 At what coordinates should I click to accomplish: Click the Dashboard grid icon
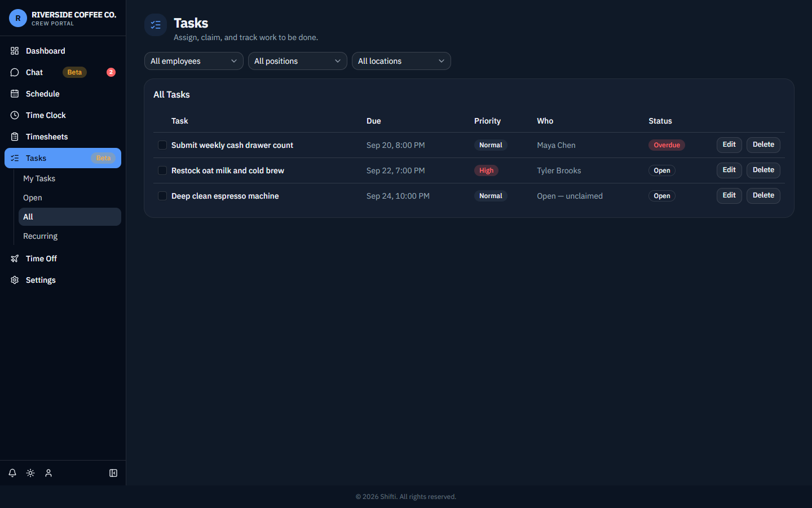click(x=15, y=51)
